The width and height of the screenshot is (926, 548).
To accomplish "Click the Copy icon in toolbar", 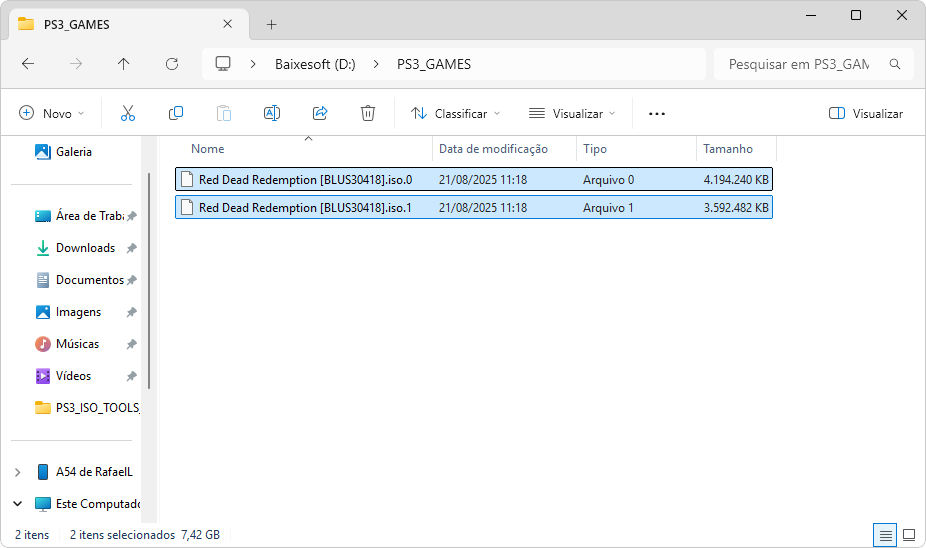I will pyautogui.click(x=175, y=113).
